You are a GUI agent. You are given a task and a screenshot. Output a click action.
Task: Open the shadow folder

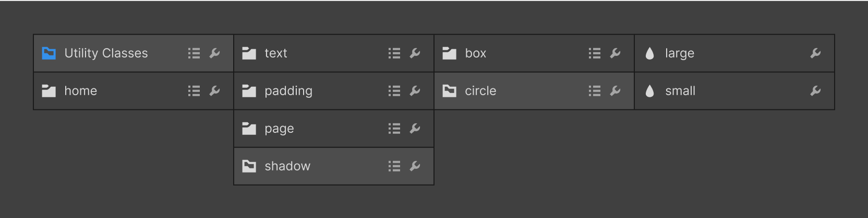tap(334, 166)
